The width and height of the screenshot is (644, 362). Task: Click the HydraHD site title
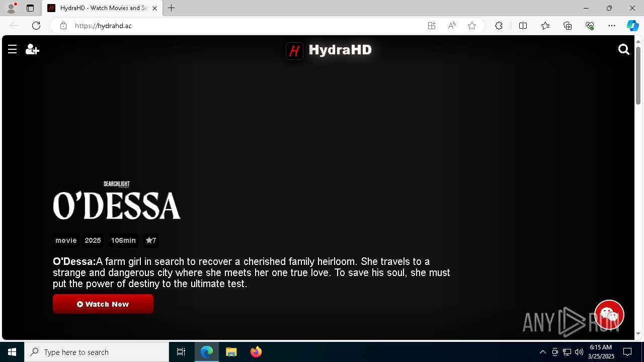point(340,50)
